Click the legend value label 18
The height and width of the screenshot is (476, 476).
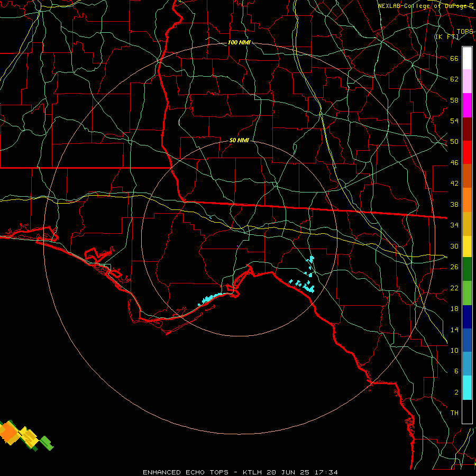pos(454,309)
